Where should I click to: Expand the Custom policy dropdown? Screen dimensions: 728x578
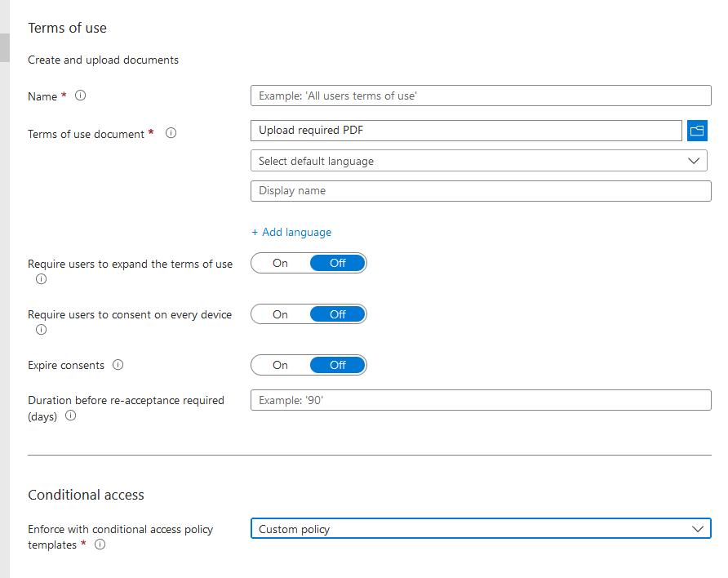(x=480, y=529)
